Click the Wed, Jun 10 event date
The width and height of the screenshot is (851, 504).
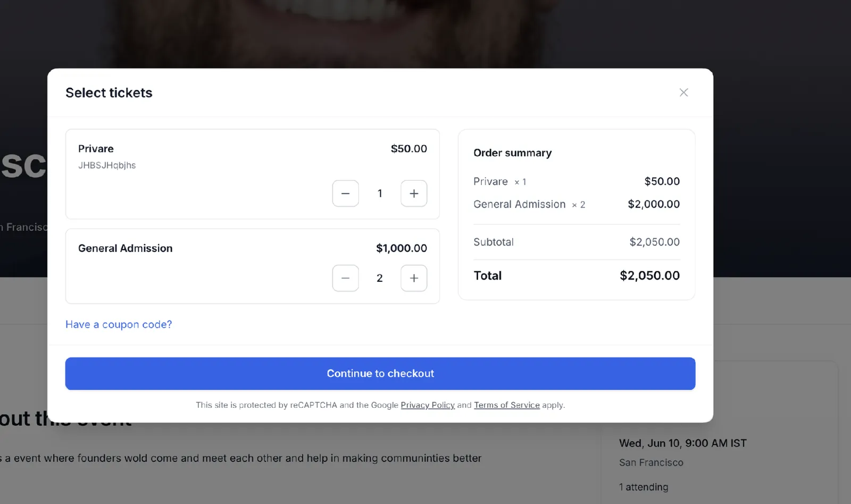tap(683, 443)
